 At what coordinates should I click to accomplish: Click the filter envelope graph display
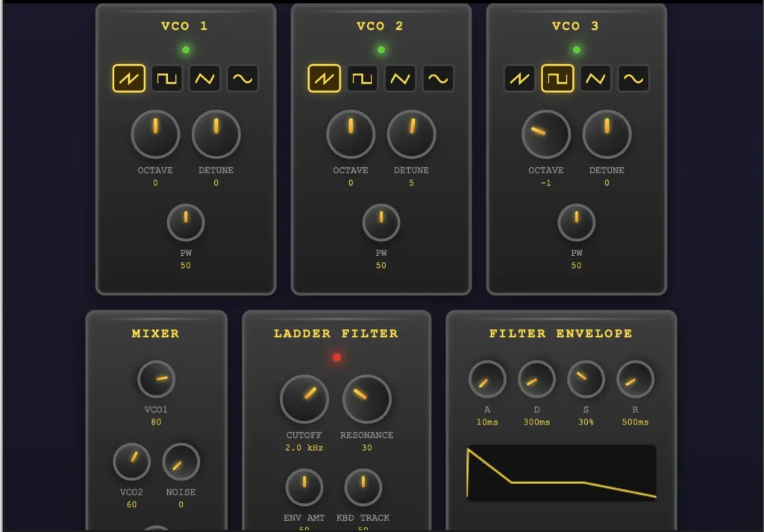click(561, 473)
